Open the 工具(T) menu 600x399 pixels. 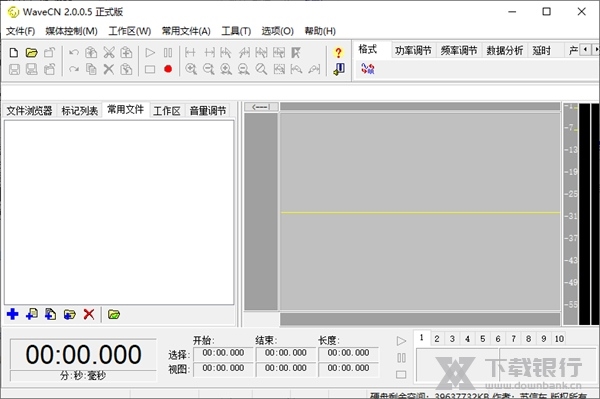pyautogui.click(x=236, y=31)
